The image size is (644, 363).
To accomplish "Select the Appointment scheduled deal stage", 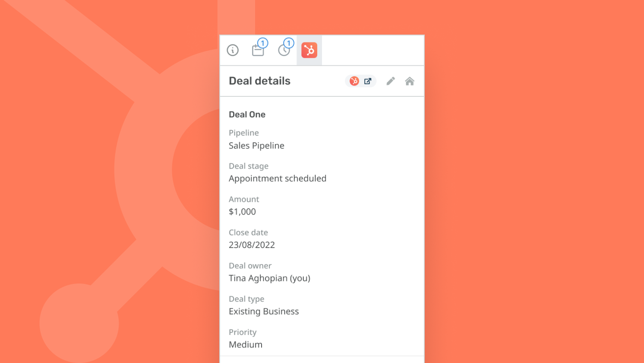I will [x=278, y=178].
